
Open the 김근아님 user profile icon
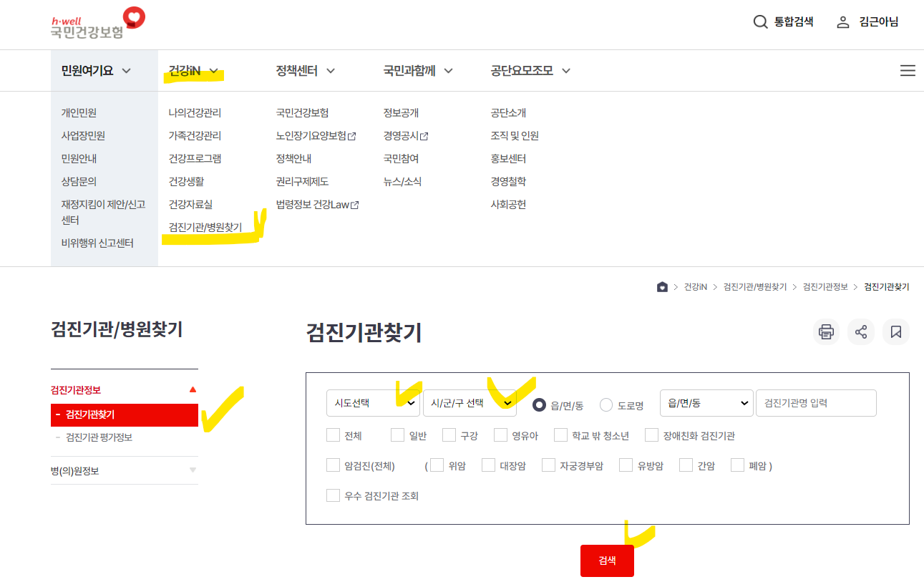click(842, 21)
